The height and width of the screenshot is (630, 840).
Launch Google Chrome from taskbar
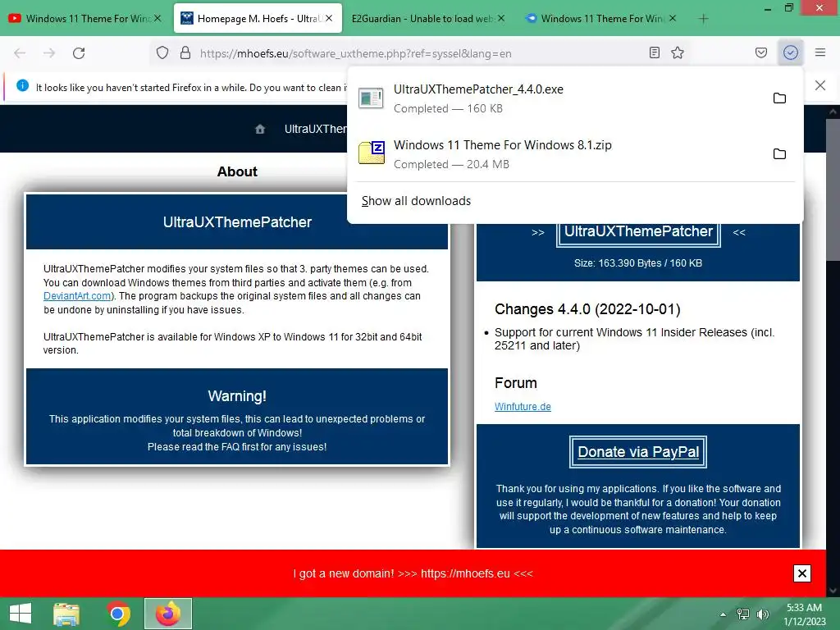pos(118,614)
